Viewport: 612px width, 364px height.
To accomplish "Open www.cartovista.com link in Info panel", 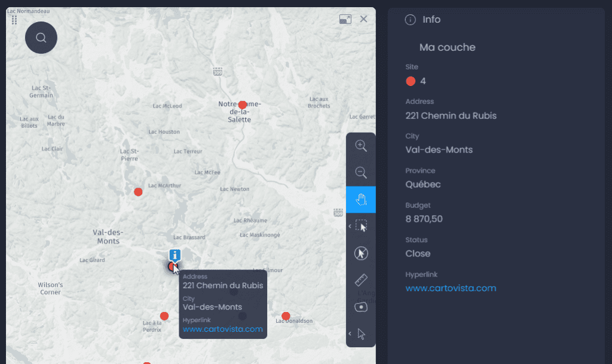I will click(451, 288).
